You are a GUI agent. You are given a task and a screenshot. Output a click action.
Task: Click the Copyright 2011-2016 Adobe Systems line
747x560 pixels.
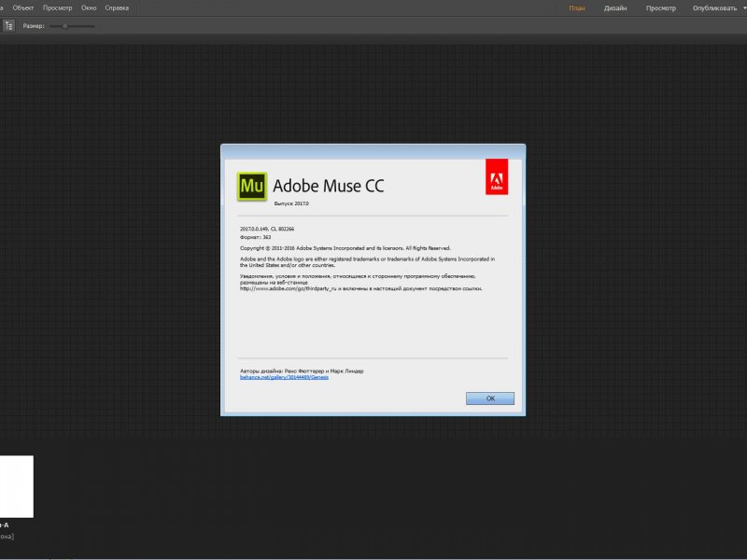[345, 248]
